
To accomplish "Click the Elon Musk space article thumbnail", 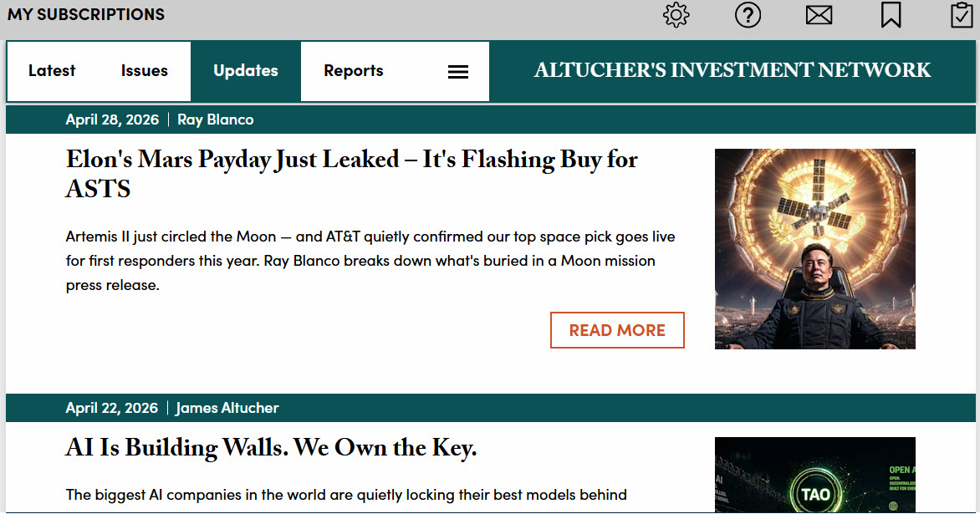I will point(815,249).
